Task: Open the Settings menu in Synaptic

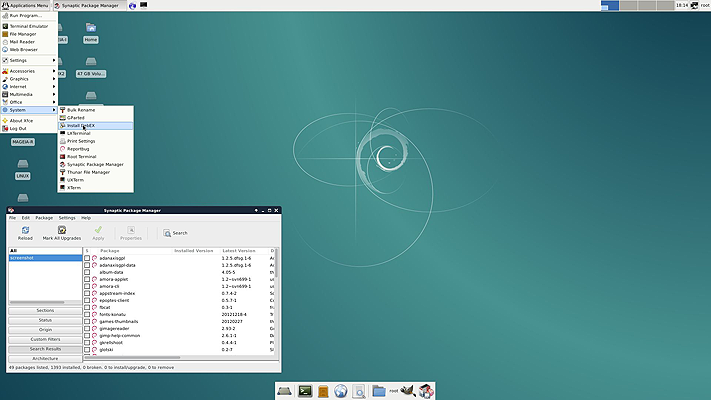Action: click(x=67, y=218)
